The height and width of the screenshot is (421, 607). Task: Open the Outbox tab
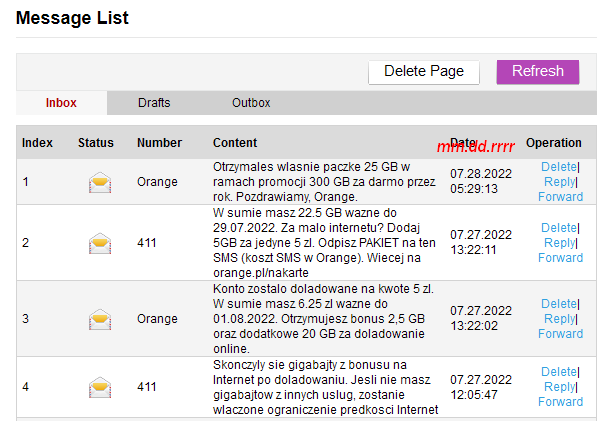pyautogui.click(x=251, y=103)
